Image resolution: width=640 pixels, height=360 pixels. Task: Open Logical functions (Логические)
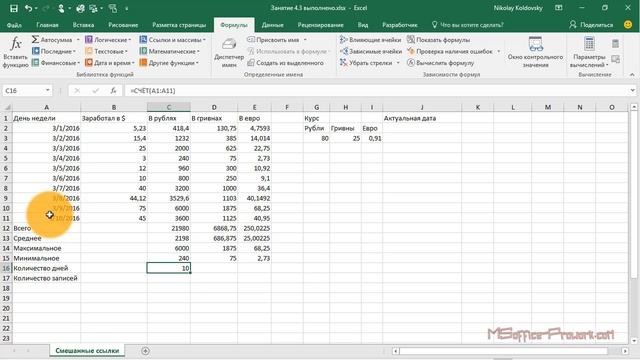click(x=108, y=40)
